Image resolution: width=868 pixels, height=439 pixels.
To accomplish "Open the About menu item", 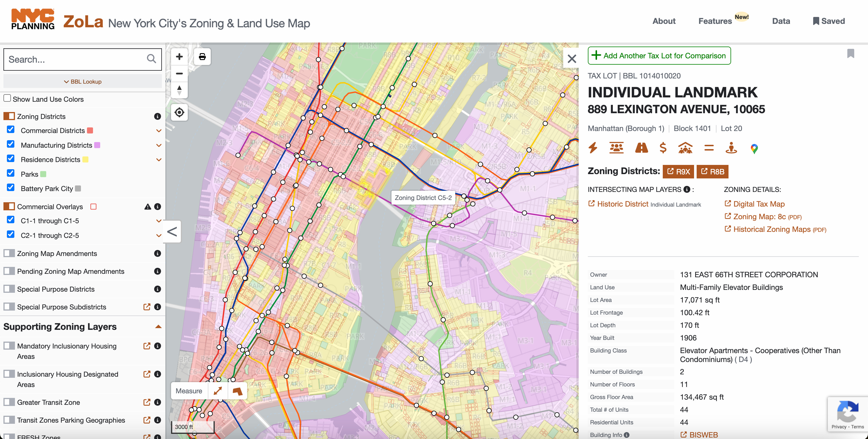I will coord(664,21).
